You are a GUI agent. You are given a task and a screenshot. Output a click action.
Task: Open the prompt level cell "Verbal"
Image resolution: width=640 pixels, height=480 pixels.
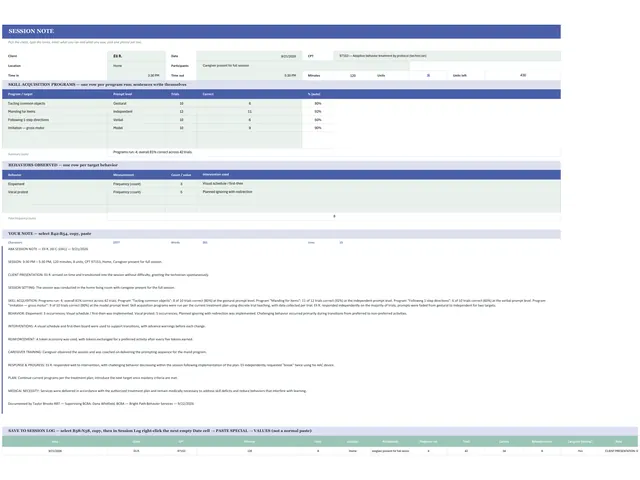click(x=136, y=120)
